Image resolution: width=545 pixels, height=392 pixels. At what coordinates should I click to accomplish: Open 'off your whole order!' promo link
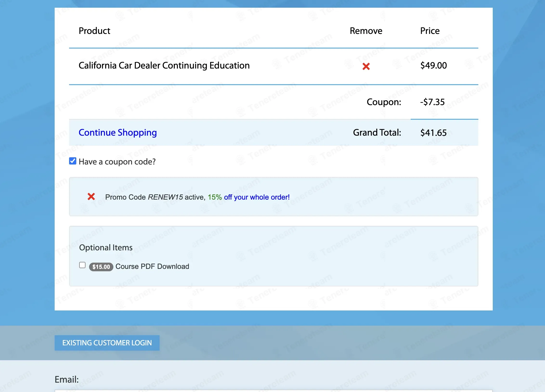pyautogui.click(x=257, y=197)
